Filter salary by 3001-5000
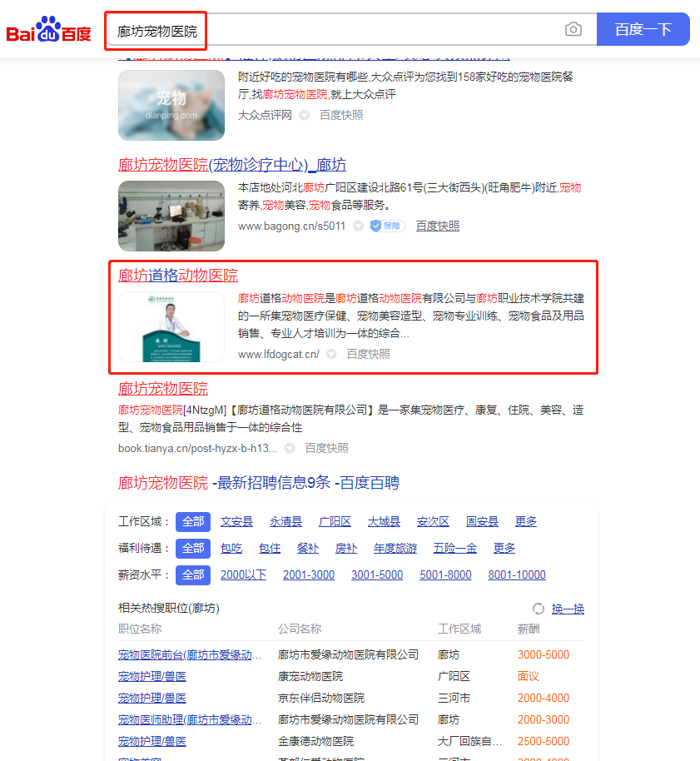Screen dimensions: 700x761 click(377, 575)
